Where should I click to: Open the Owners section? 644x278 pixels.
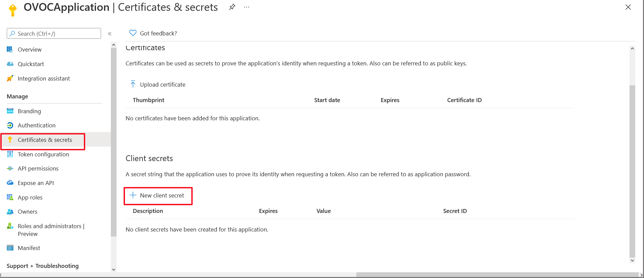pos(27,212)
